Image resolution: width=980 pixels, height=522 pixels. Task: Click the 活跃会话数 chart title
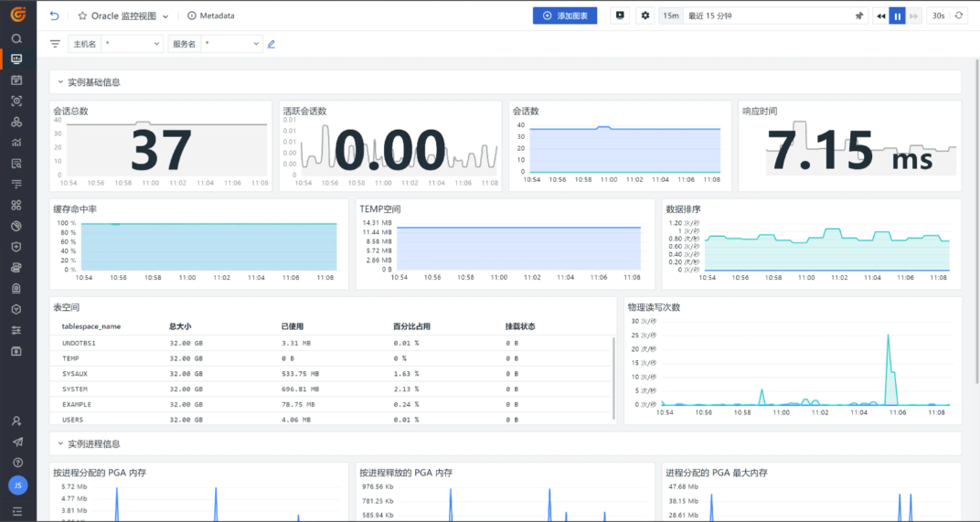pyautogui.click(x=304, y=112)
